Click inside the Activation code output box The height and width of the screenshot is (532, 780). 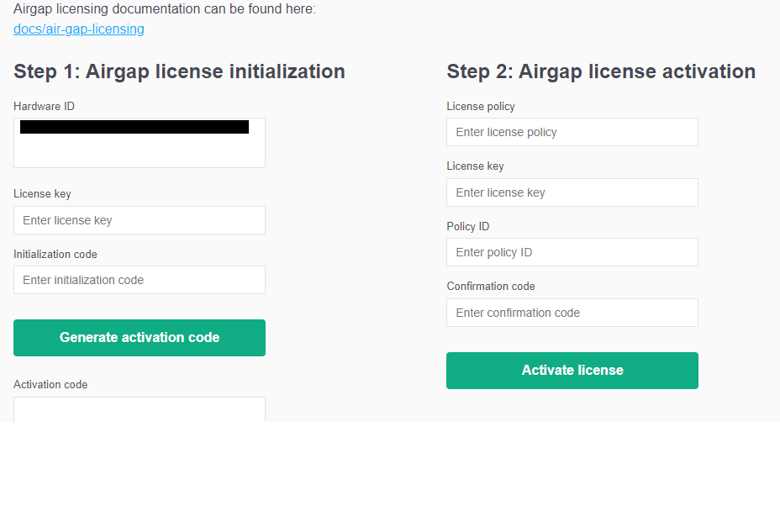coord(140,410)
